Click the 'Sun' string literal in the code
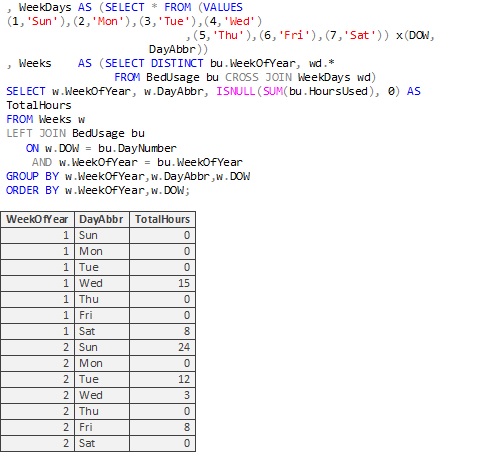 (42, 21)
